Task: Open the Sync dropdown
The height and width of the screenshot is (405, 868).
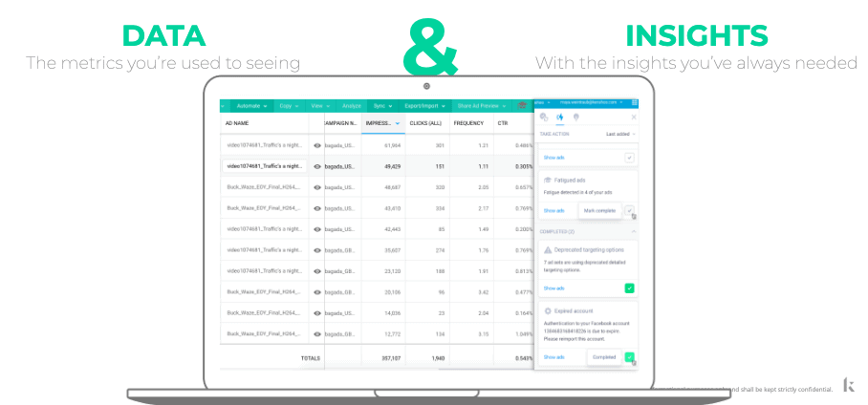Action: coord(382,106)
